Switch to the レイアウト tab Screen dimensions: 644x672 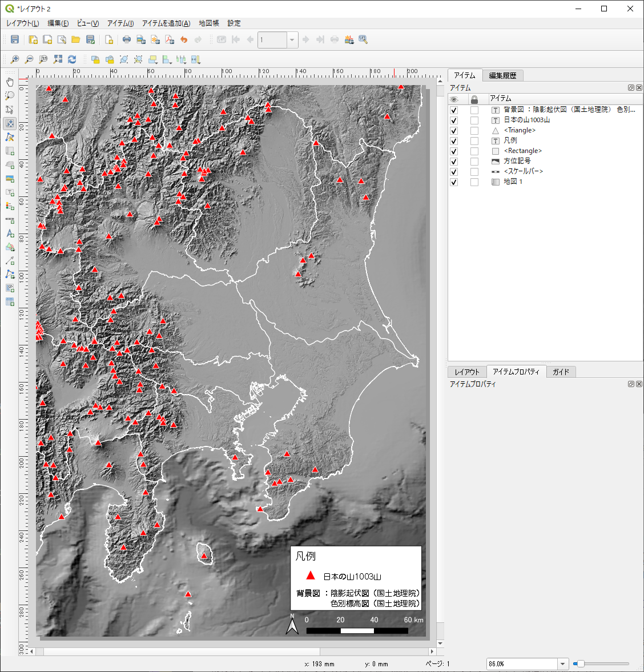pos(467,372)
